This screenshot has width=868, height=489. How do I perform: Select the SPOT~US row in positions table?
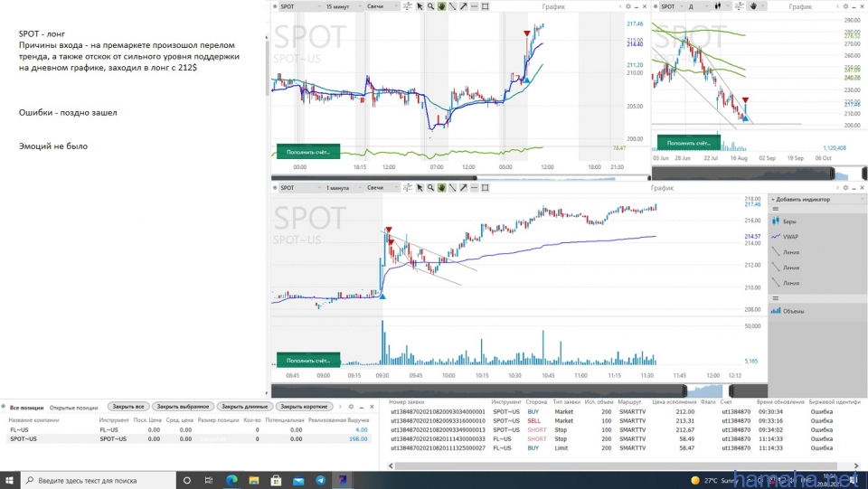click(x=188, y=438)
